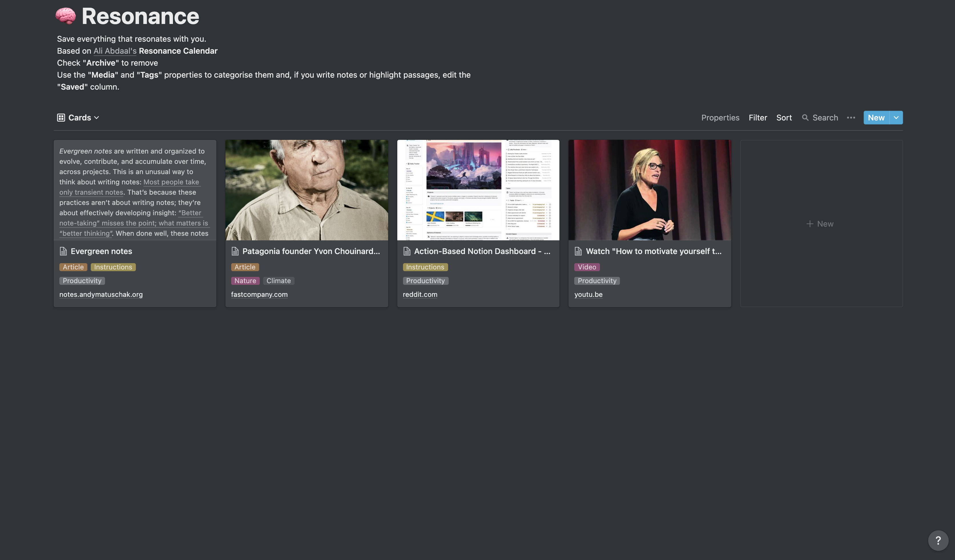
Task: Click the blue New button
Action: tap(876, 118)
